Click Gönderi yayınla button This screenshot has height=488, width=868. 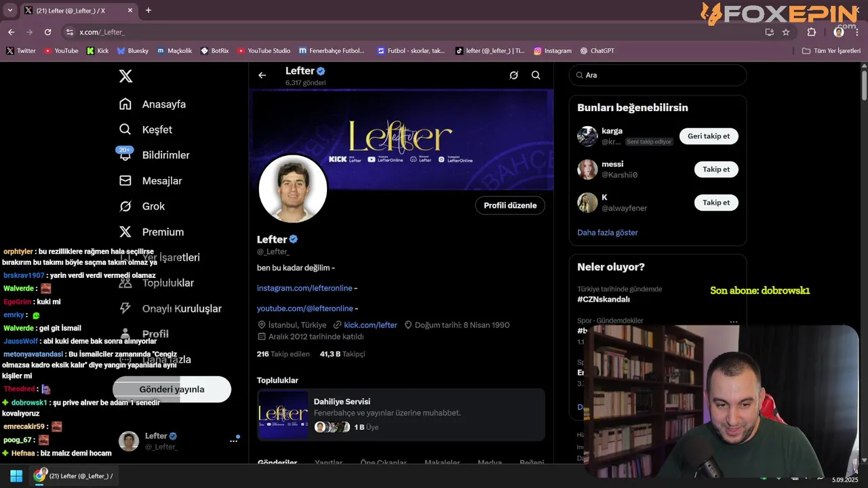(x=172, y=390)
